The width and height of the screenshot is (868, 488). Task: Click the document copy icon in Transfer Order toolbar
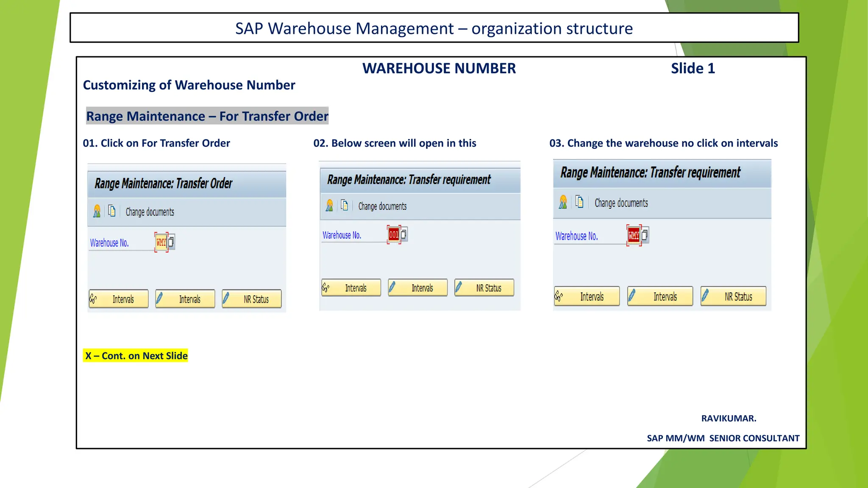[111, 211]
